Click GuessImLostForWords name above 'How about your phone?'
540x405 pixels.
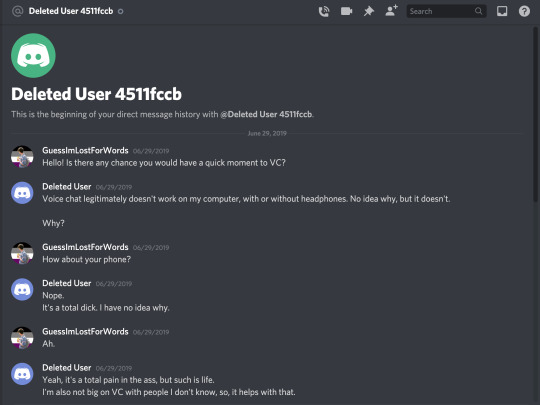[85, 247]
